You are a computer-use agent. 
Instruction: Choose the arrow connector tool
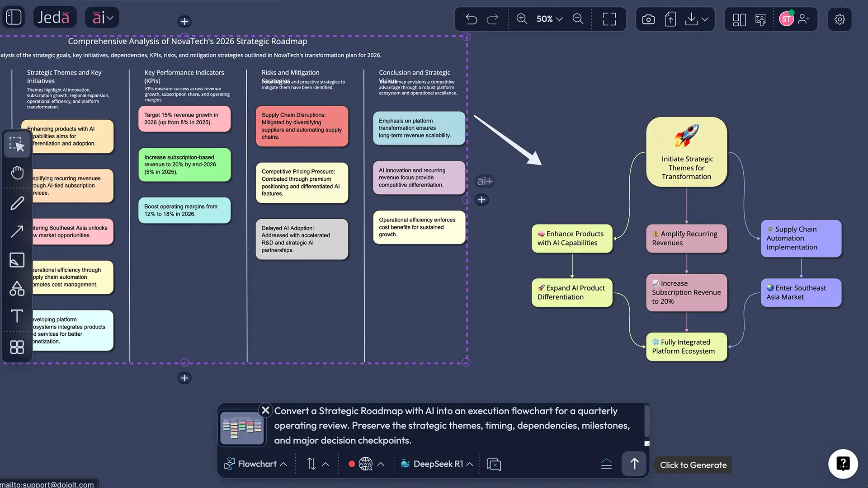17,231
